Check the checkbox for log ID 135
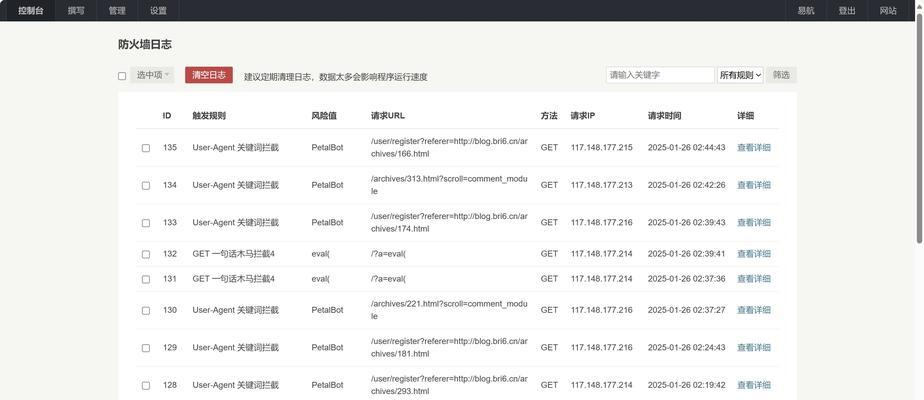The width and height of the screenshot is (924, 400). pyautogui.click(x=146, y=148)
